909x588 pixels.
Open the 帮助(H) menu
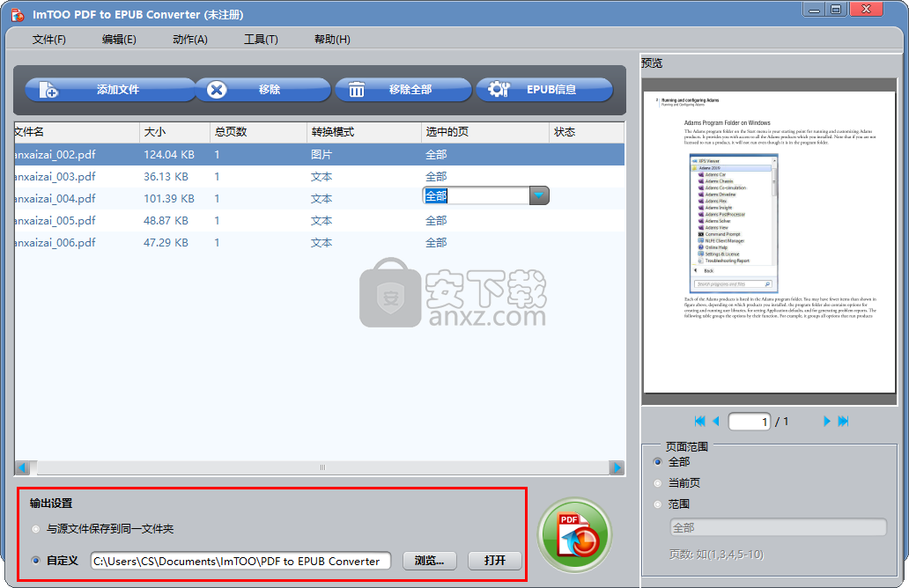click(332, 40)
